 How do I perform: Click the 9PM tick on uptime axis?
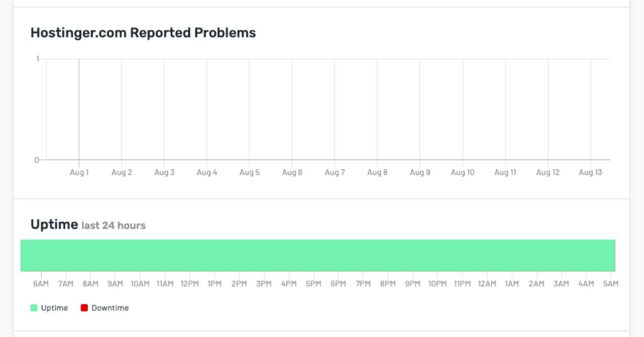click(413, 284)
